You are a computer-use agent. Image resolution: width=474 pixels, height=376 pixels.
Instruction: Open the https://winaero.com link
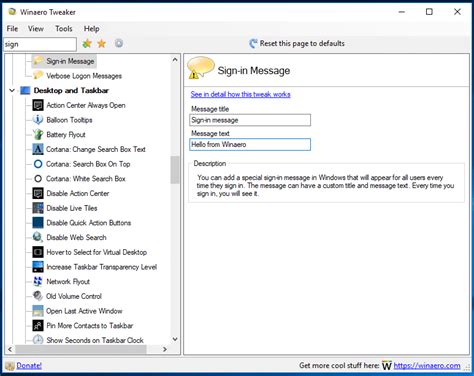[x=427, y=366]
